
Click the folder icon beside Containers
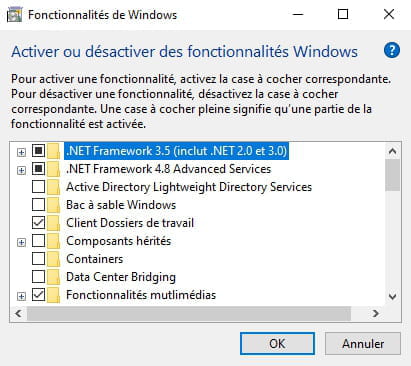point(53,259)
